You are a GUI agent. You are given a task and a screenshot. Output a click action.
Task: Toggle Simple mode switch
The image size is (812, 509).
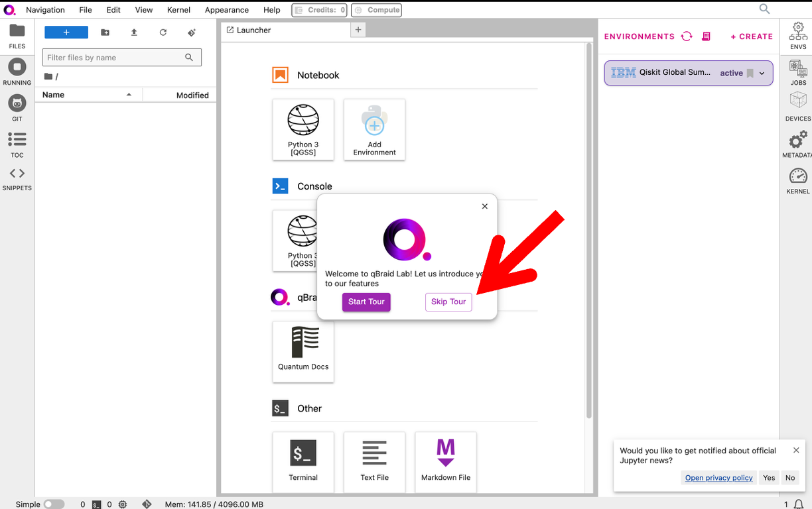click(x=54, y=504)
